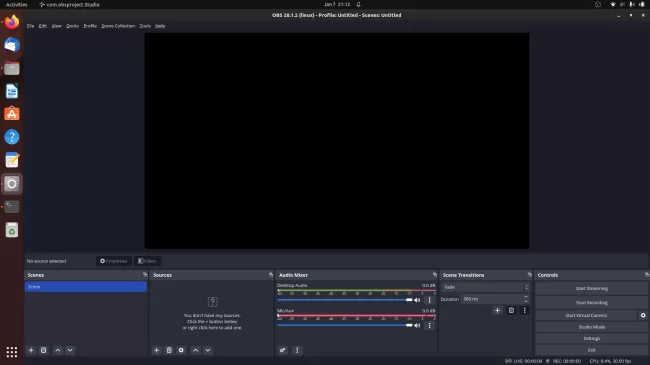The width and height of the screenshot is (650, 365).
Task: Increase transition duration with up arrow
Action: pos(526,297)
